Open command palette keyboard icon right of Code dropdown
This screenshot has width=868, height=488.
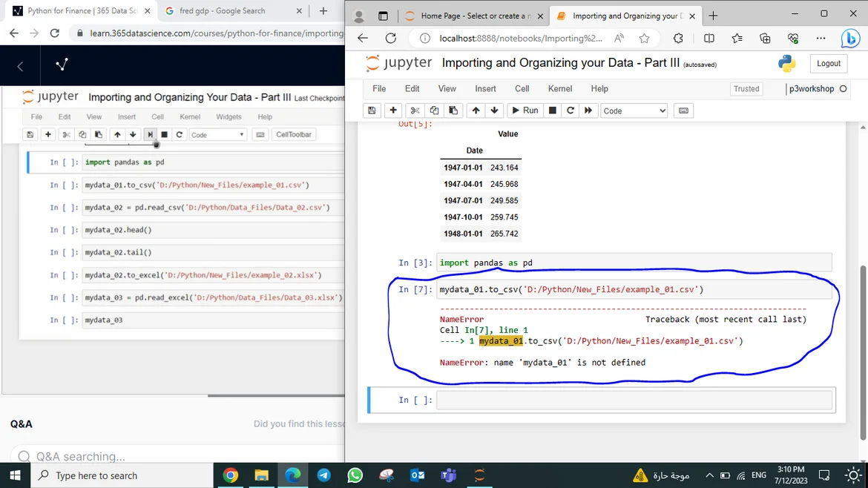[x=683, y=111]
